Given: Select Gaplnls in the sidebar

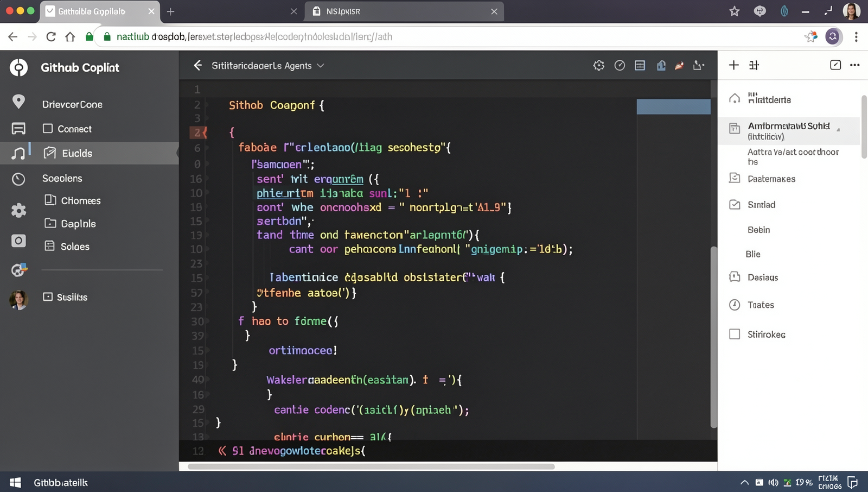Looking at the screenshot, I should tap(78, 223).
